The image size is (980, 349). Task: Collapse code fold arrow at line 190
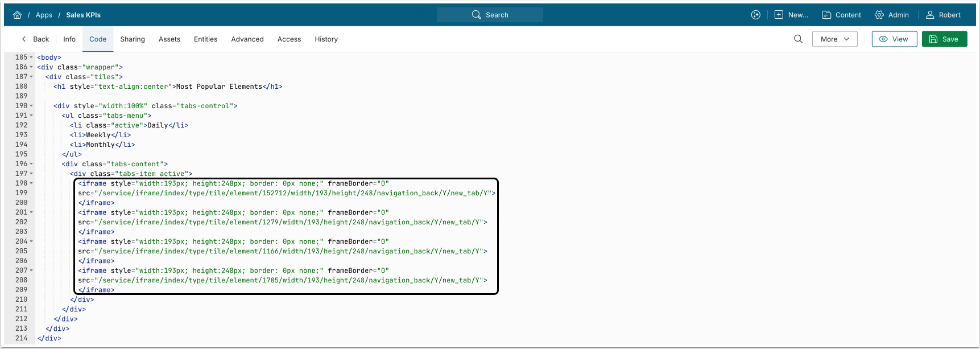pyautogui.click(x=31, y=106)
